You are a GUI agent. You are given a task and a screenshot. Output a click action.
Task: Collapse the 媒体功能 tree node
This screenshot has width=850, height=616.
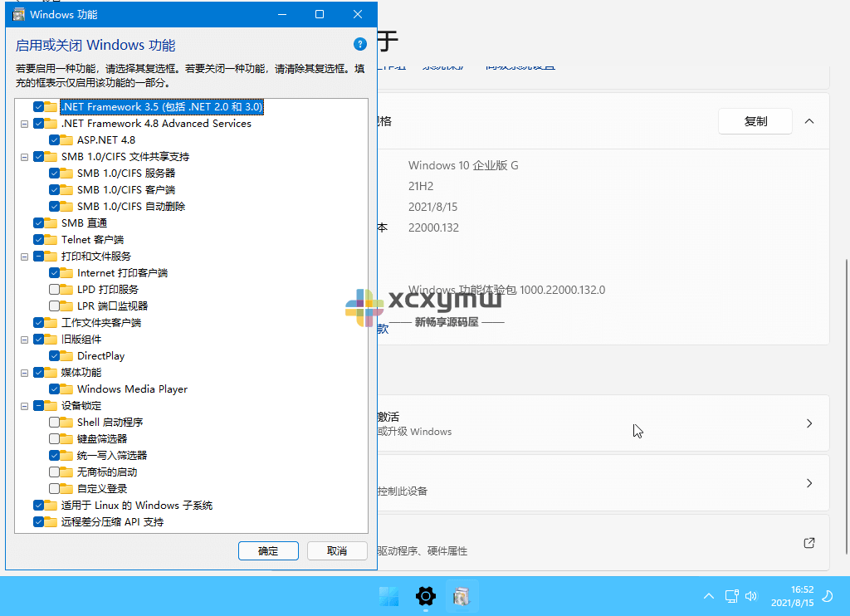click(26, 372)
